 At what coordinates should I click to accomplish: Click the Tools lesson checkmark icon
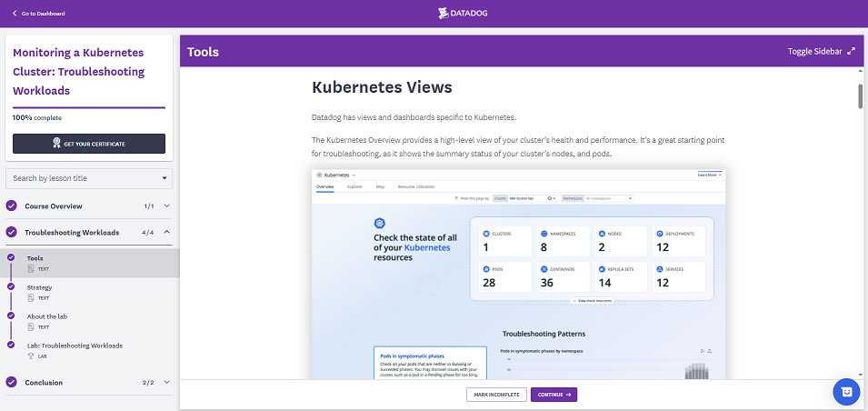(11, 257)
